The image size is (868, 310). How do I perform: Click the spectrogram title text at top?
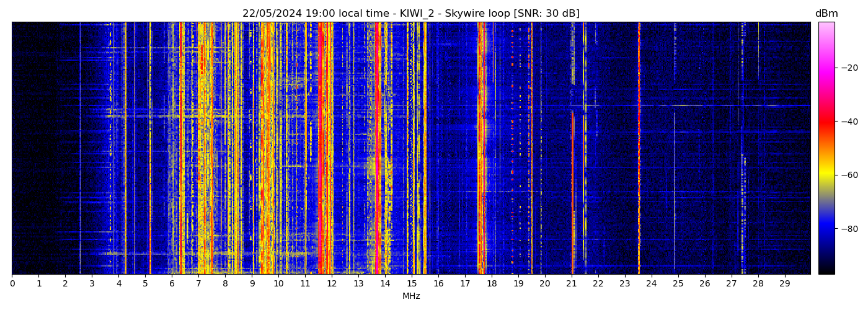pyautogui.click(x=410, y=14)
